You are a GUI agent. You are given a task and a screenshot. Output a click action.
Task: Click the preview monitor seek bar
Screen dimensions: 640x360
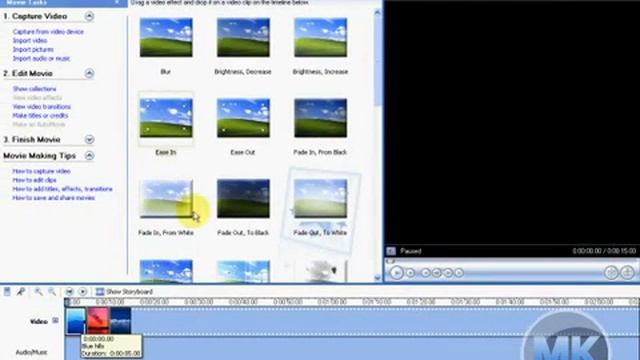pos(512,262)
